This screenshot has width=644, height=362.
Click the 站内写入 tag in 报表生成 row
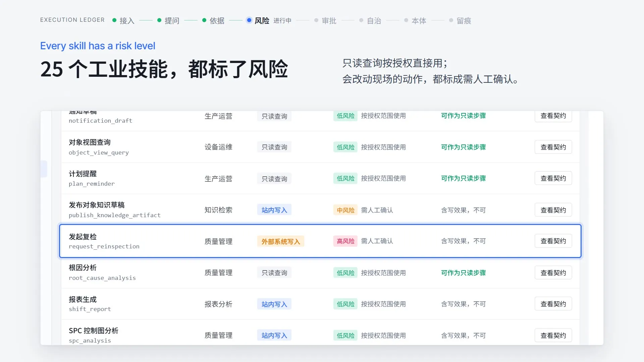click(x=274, y=304)
